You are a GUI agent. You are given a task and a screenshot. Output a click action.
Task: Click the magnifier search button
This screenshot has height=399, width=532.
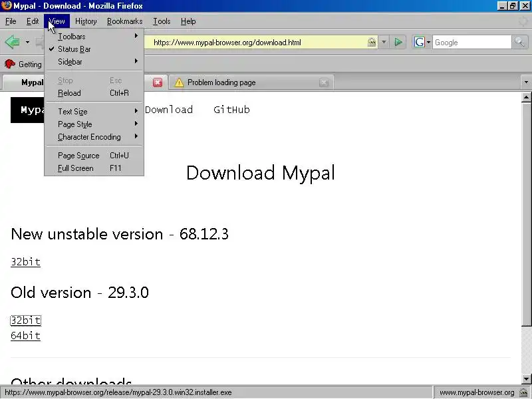coord(519,43)
